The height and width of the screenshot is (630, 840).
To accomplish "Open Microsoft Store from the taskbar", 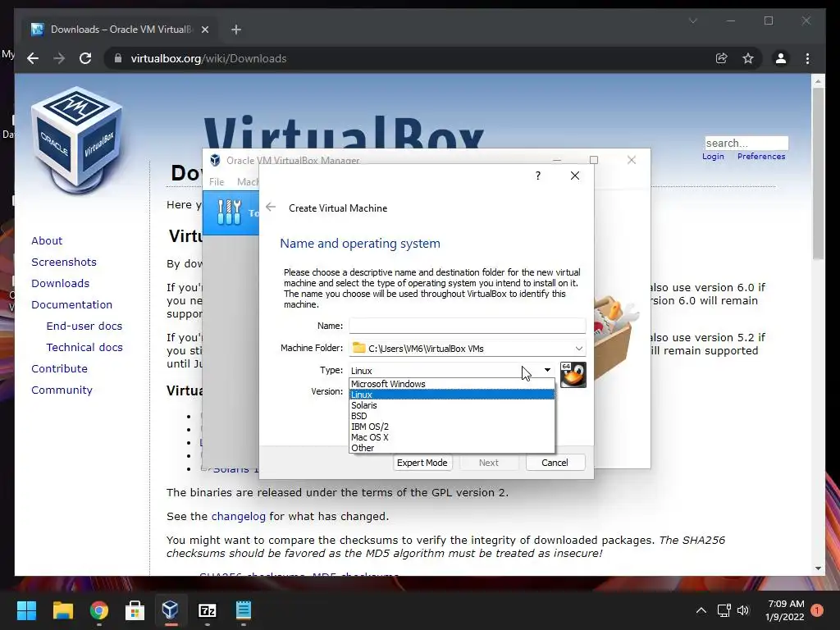I will tap(135, 610).
